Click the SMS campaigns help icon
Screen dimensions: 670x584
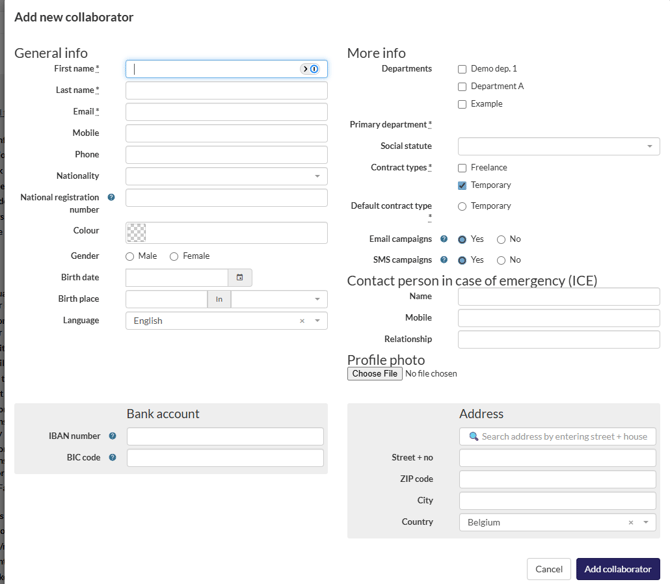point(444,260)
